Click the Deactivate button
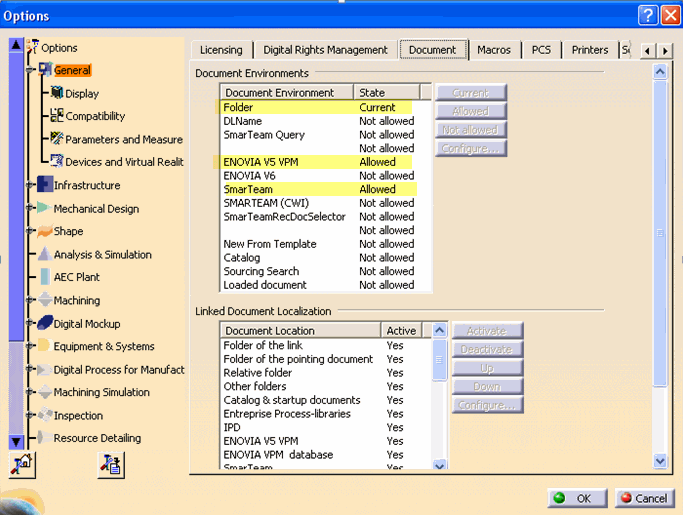 coord(487,349)
